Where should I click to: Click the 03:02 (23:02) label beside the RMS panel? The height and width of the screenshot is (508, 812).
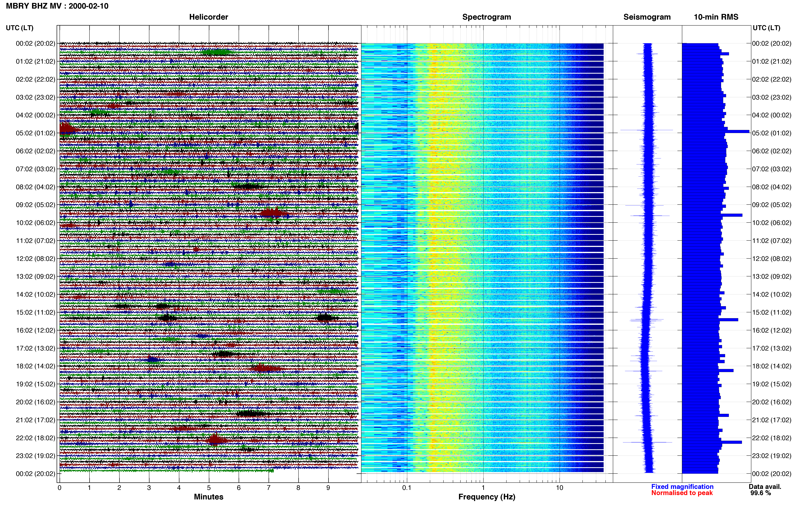point(772,97)
